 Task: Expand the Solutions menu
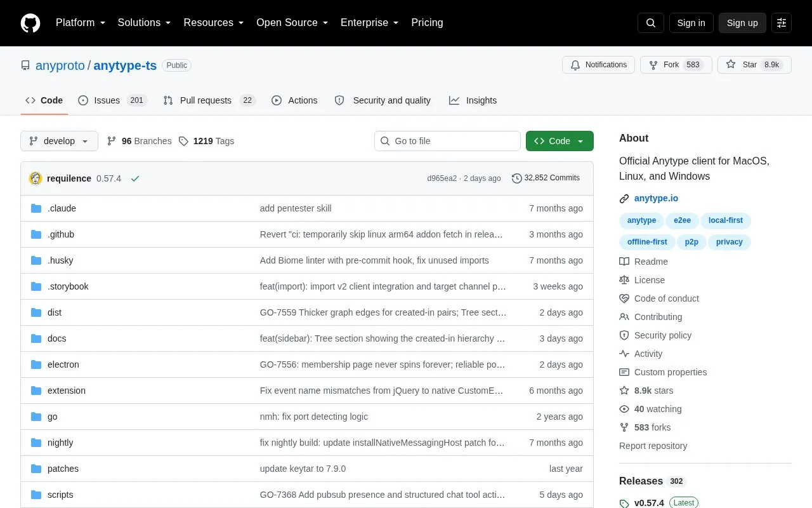145,23
